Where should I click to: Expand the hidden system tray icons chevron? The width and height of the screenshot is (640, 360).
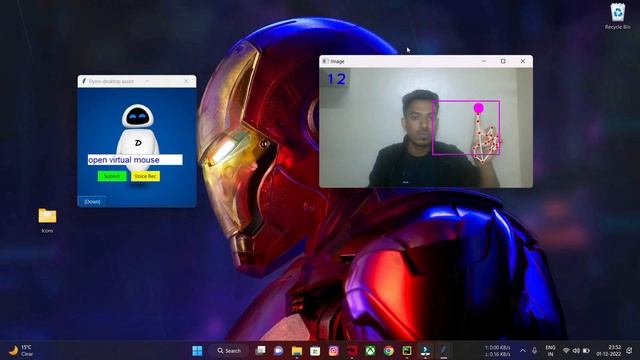(523, 351)
